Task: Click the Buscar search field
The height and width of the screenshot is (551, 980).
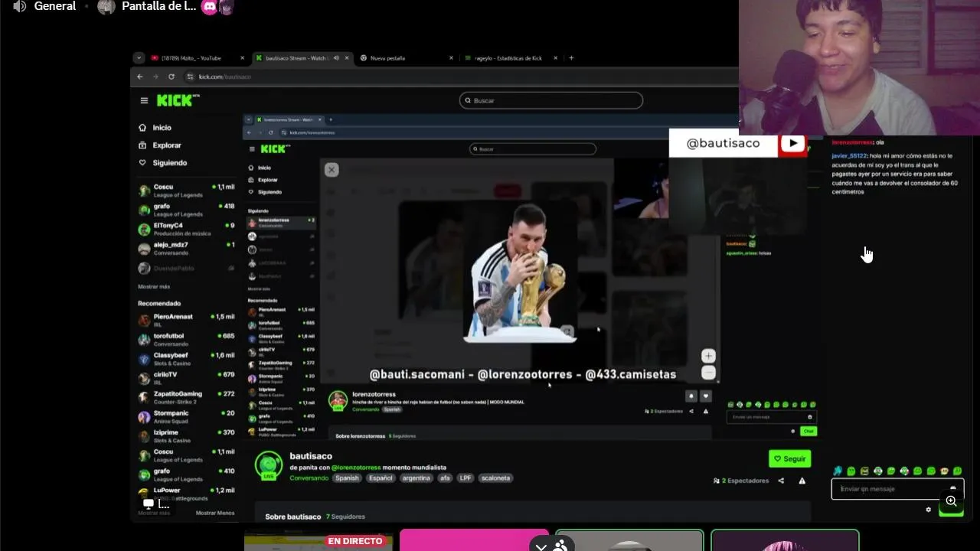Action: [x=551, y=100]
